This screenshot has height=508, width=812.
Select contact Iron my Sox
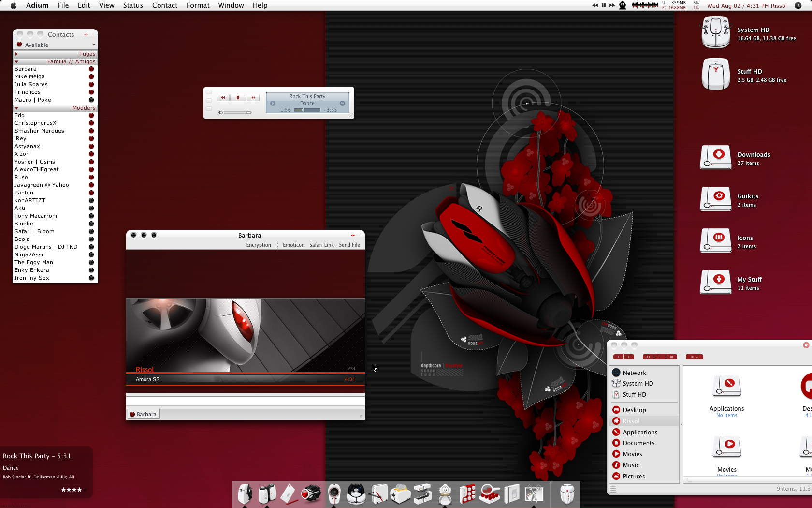pos(55,278)
